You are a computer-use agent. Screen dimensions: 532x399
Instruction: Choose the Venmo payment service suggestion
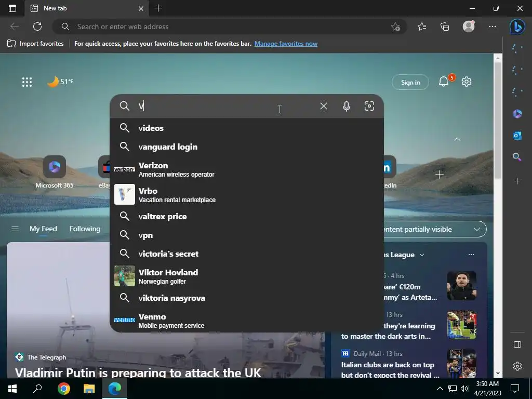[247, 320]
